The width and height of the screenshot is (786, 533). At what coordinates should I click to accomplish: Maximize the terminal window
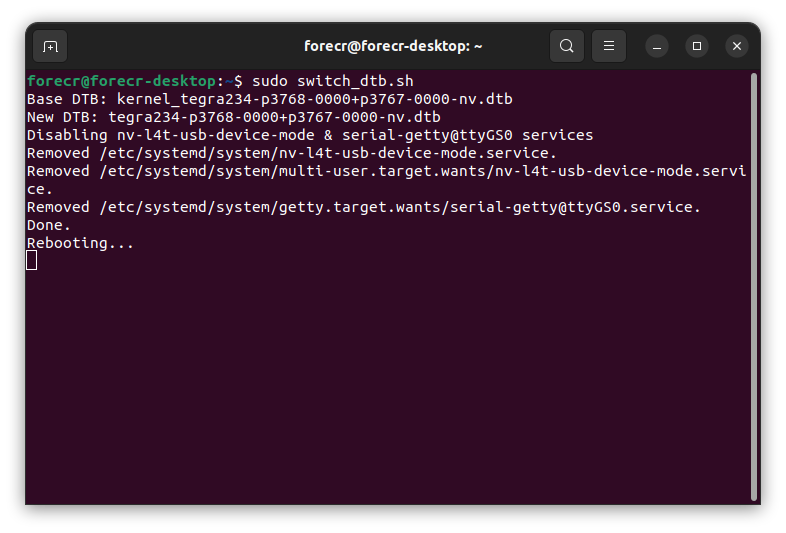(697, 46)
